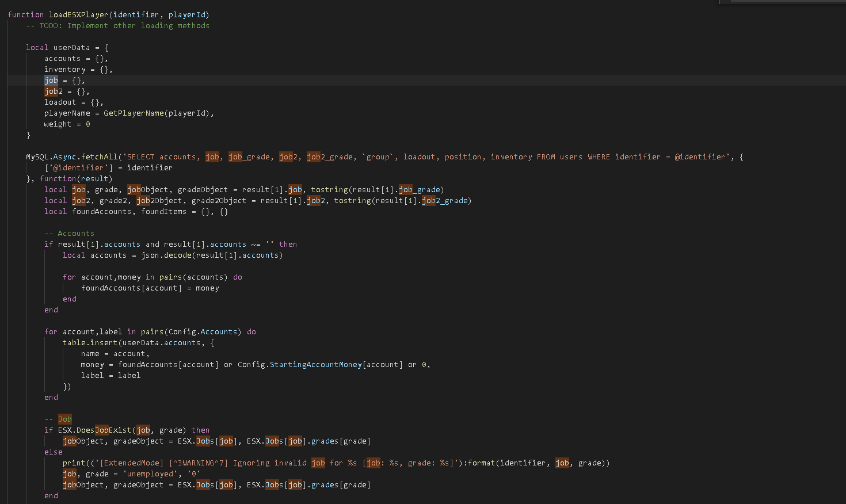Viewport: 846px width, 504px height.
Task: Click the ':format' method call
Action: coord(479,463)
